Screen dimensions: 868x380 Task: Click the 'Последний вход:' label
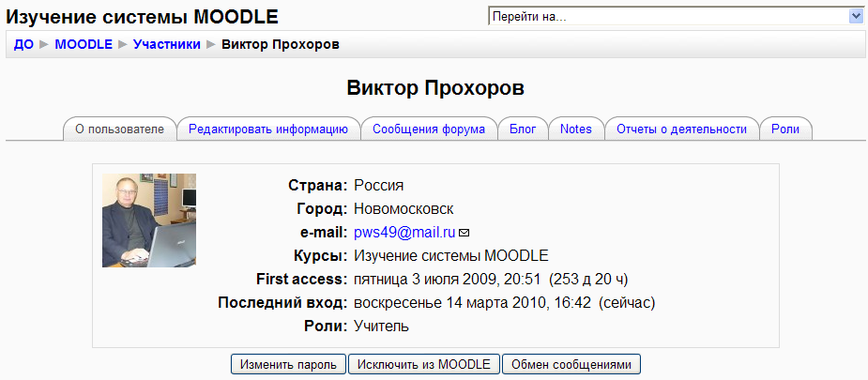pyautogui.click(x=282, y=303)
